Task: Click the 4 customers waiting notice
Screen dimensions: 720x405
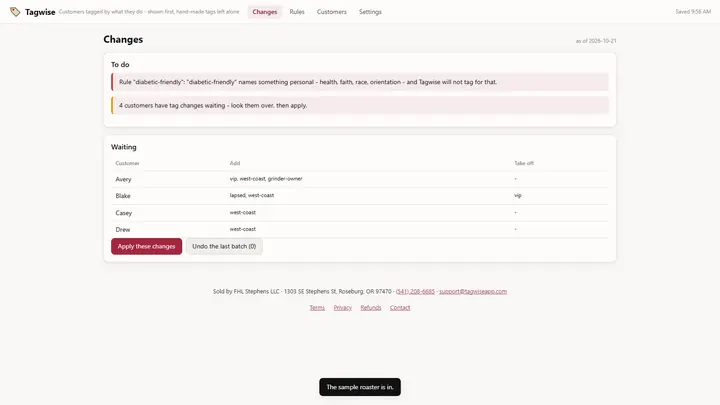Action: point(360,106)
